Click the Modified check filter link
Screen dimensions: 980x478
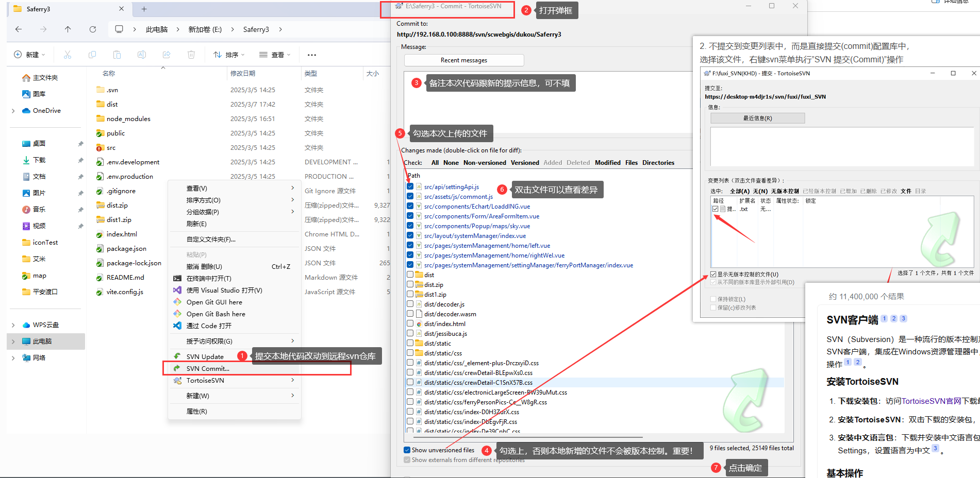point(608,163)
